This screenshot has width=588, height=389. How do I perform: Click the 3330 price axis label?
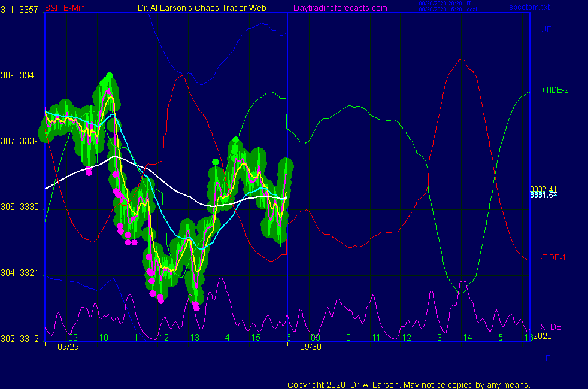pyautogui.click(x=29, y=207)
